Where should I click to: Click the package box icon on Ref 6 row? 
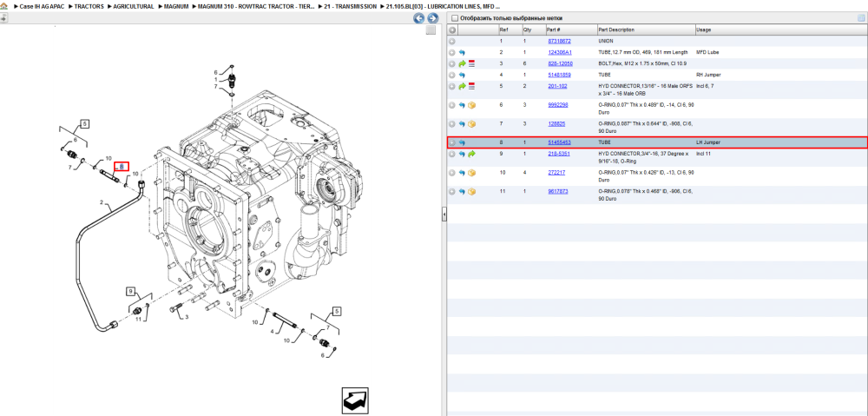(471, 105)
